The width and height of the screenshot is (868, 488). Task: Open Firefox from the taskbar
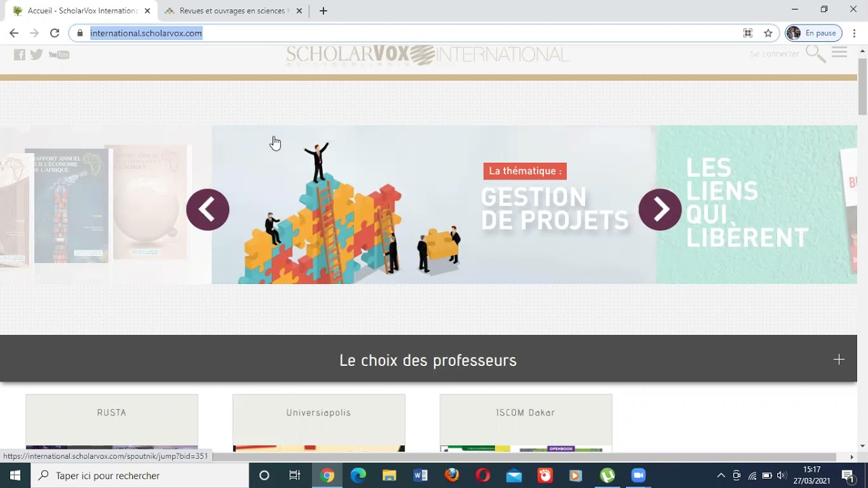click(x=452, y=476)
